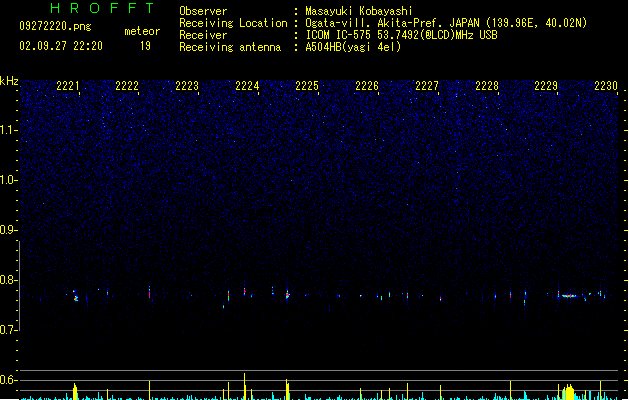
Task: Click the kHz axis unit label
Action: click(x=9, y=81)
